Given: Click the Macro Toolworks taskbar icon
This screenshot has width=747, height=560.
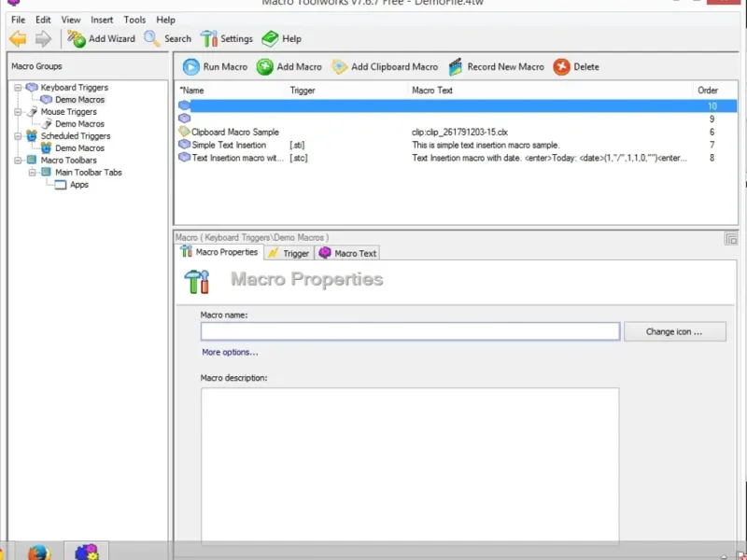Looking at the screenshot, I should tap(87, 553).
